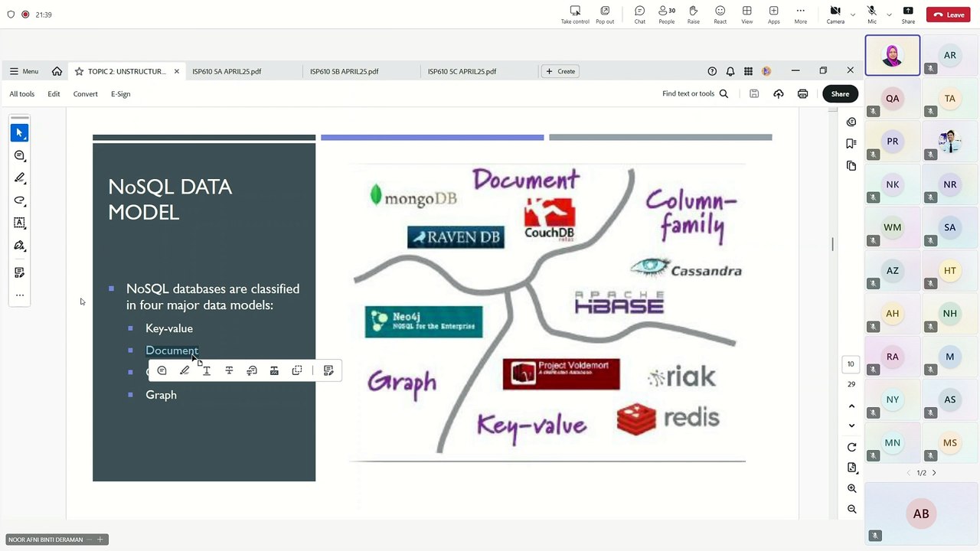Open the Teams Chat panel
980x551 pixels.
click(640, 14)
